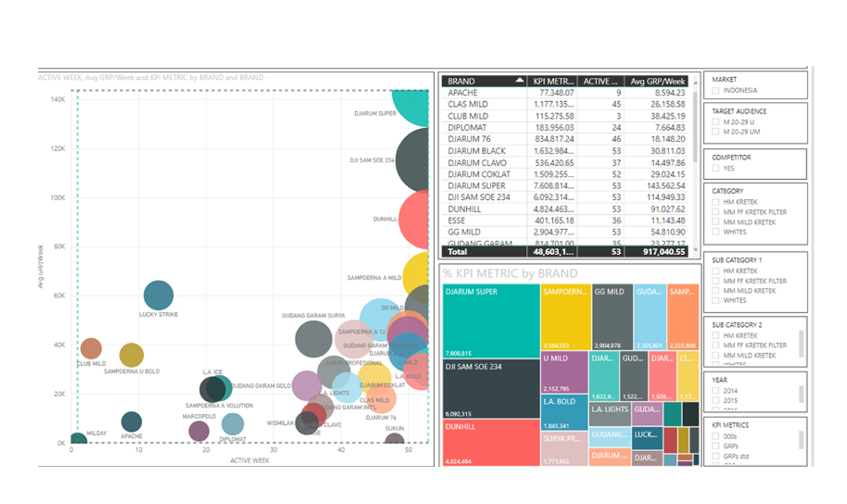The image size is (847, 504).
Task: Click the table's scroll down arrow
Action: pos(695,249)
